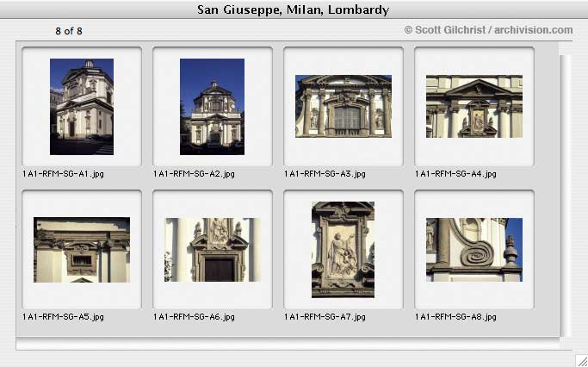
Task: Click the filename 1A1-RFM-SG-A7.jpg
Action: (x=325, y=317)
